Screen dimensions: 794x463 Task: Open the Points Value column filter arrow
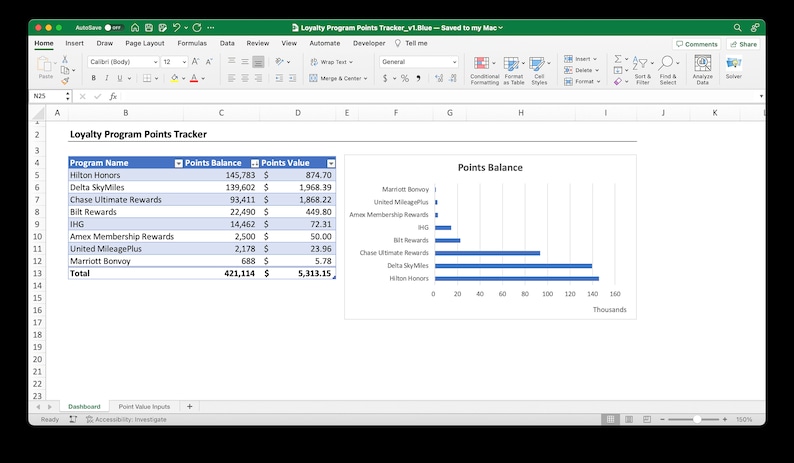pos(331,163)
